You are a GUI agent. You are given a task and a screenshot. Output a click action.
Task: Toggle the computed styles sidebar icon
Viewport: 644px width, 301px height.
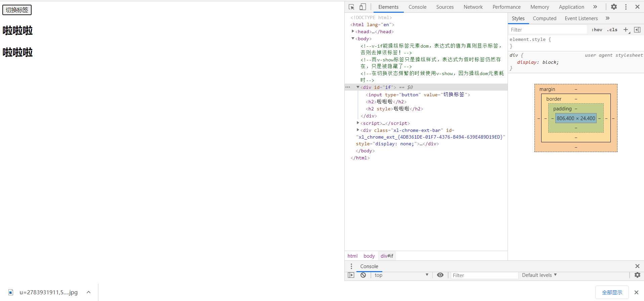coord(637,30)
